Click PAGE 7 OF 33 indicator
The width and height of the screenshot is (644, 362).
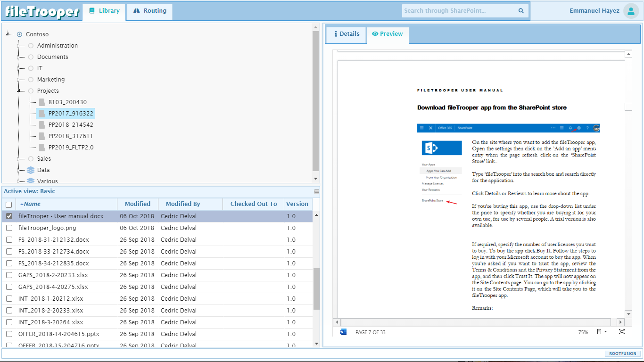370,332
